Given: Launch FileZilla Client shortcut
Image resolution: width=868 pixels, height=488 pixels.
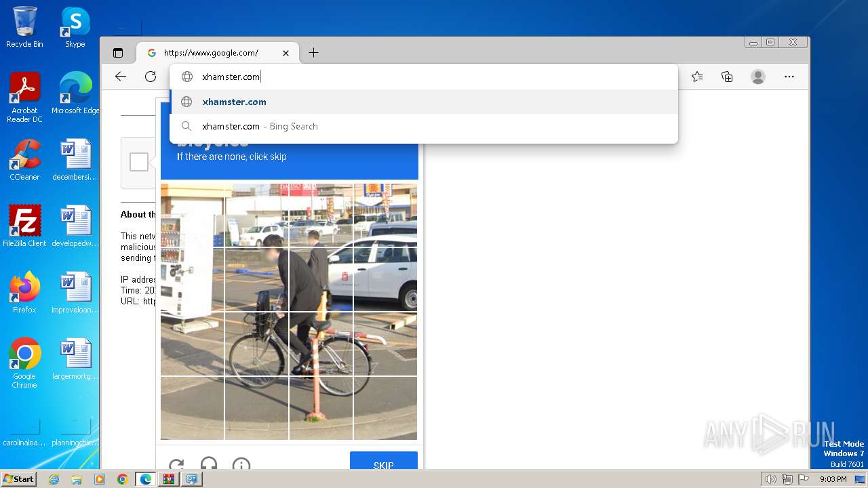Looking at the screenshot, I should point(24,226).
